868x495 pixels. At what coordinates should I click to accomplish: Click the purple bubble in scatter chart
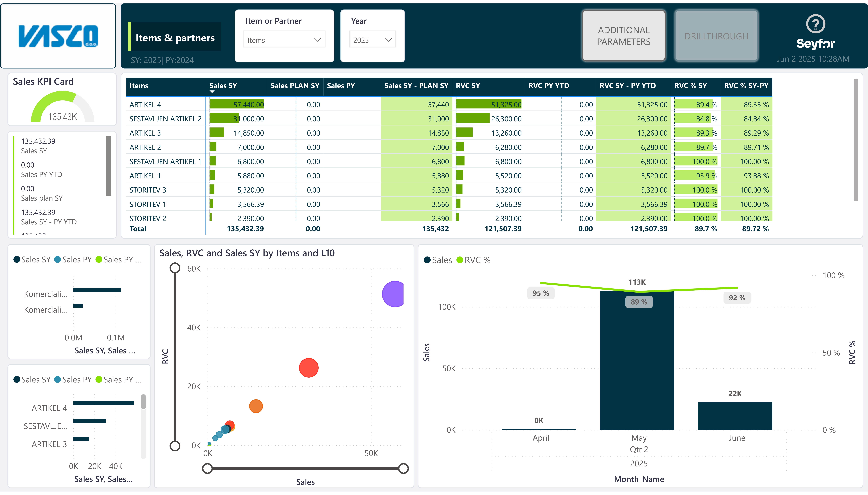pyautogui.click(x=393, y=294)
